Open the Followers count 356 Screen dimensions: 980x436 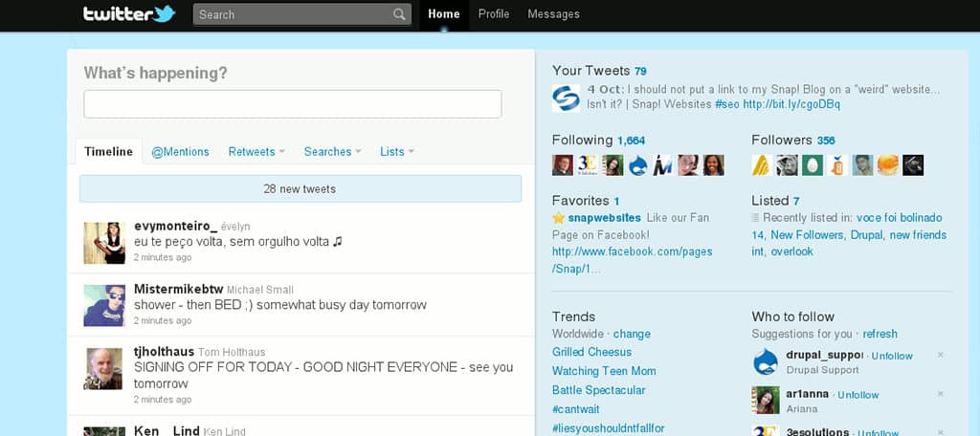tap(826, 141)
